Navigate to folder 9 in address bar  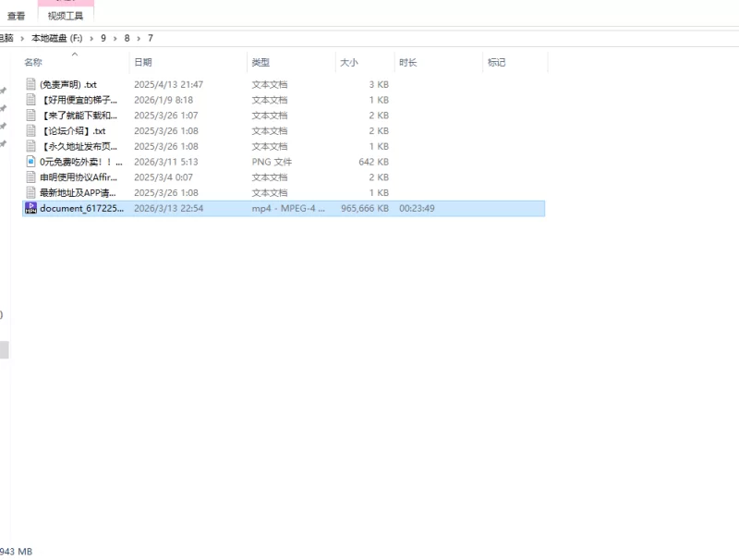click(x=104, y=38)
